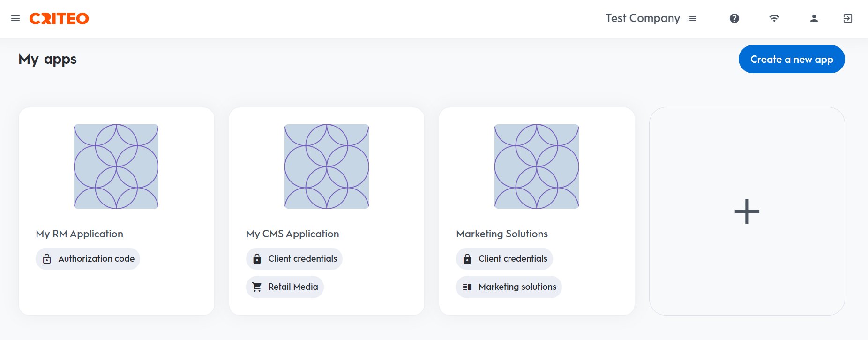Open the help question mark icon
This screenshot has width=868, height=340.
pos(734,18)
